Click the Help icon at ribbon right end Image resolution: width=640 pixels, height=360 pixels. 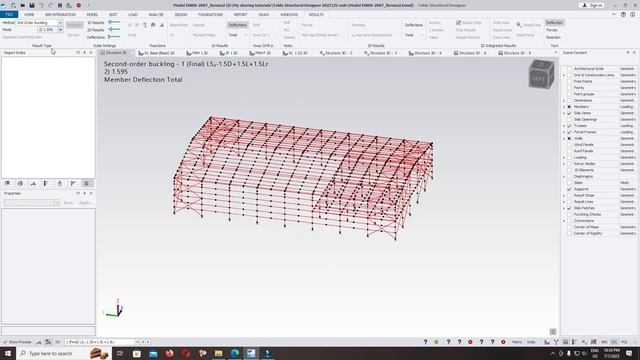623,14
